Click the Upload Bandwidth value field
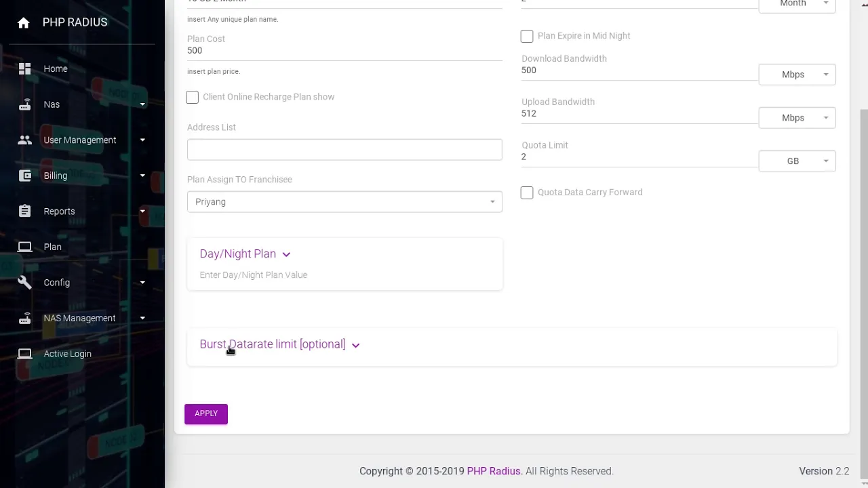The width and height of the screenshot is (868, 488). coord(639,114)
